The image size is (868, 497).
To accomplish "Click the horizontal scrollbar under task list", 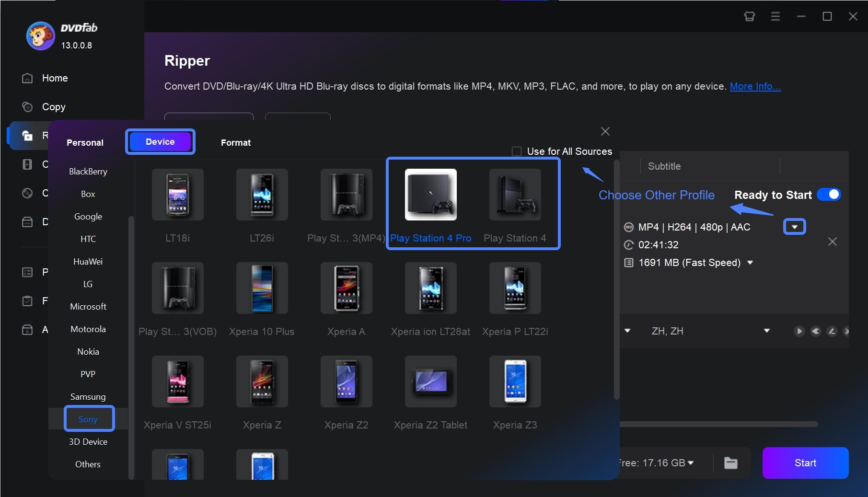I will click(x=718, y=424).
